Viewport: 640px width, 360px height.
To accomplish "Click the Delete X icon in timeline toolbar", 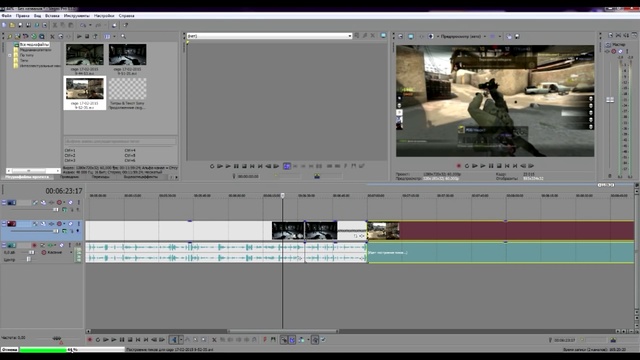I will 214,340.
